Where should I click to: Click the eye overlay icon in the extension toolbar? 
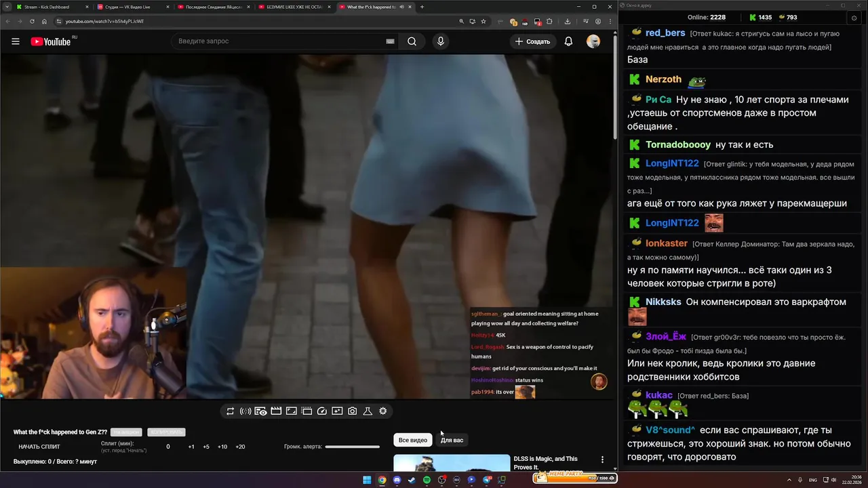(x=260, y=411)
